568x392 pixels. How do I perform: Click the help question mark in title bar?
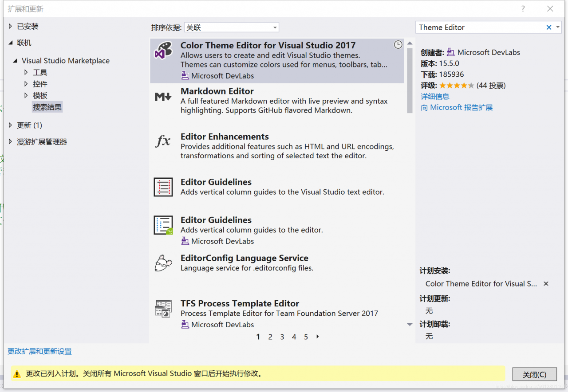[x=523, y=8]
